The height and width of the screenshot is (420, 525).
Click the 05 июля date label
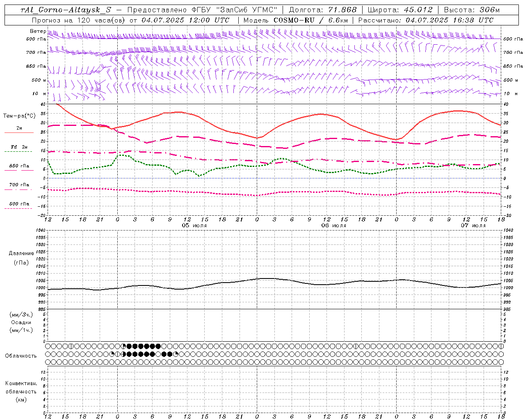(194, 226)
